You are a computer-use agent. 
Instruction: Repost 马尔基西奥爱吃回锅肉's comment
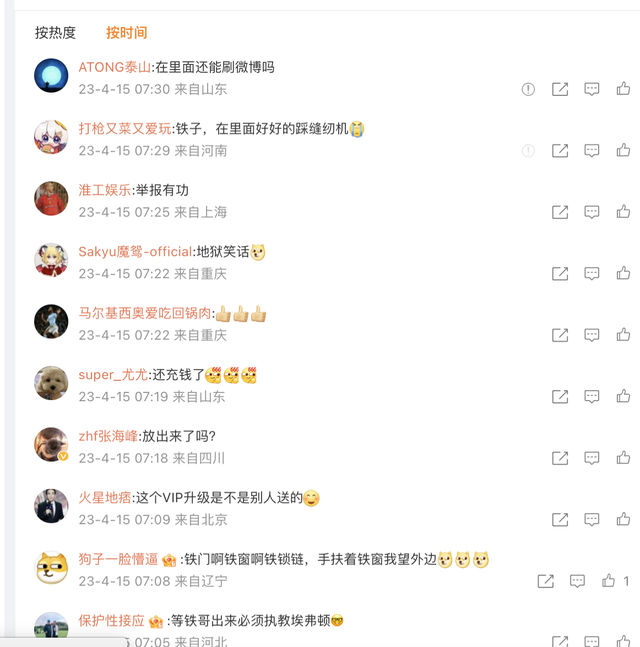coord(560,335)
